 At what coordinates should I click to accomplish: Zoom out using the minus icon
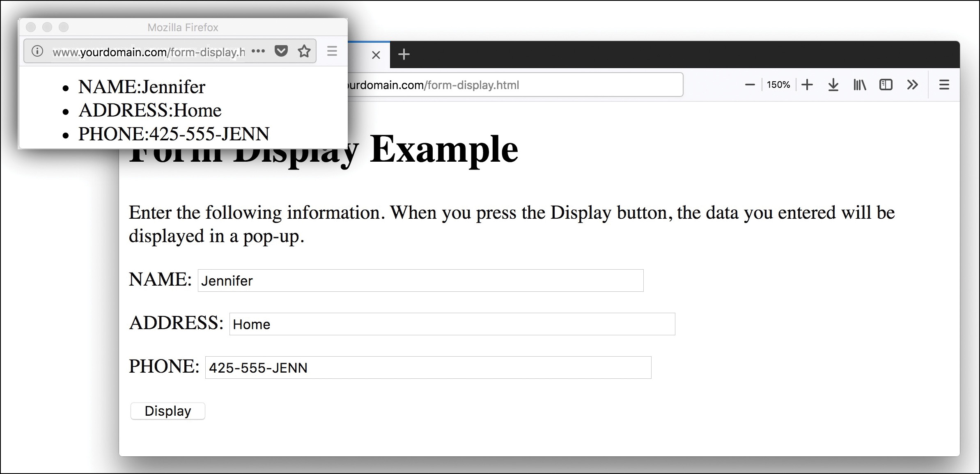(749, 85)
